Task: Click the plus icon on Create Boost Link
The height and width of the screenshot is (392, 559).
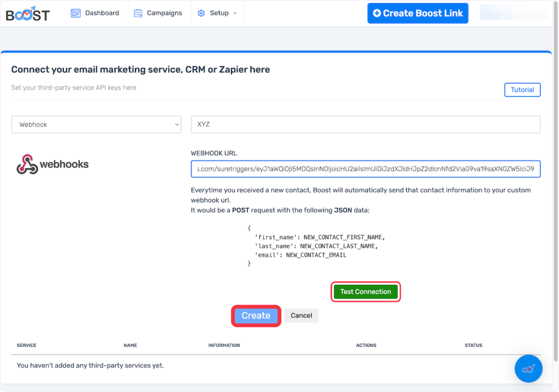Action: coord(377,13)
